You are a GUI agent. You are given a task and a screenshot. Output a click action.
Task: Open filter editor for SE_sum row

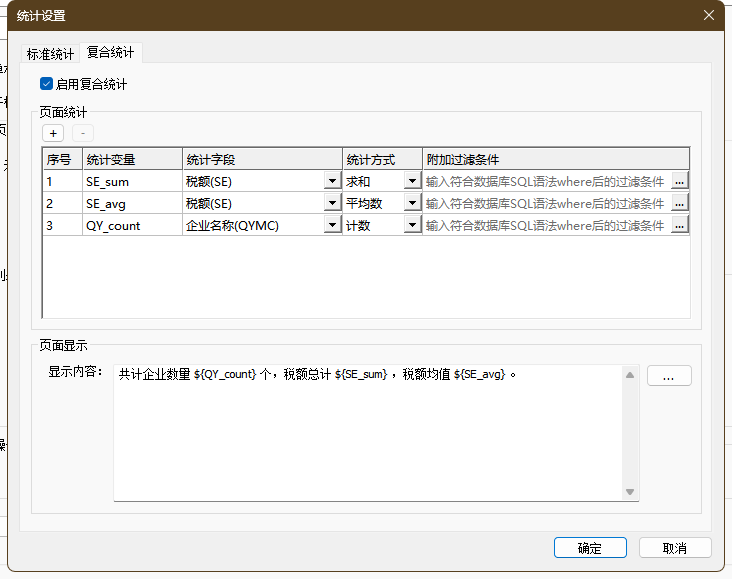680,181
